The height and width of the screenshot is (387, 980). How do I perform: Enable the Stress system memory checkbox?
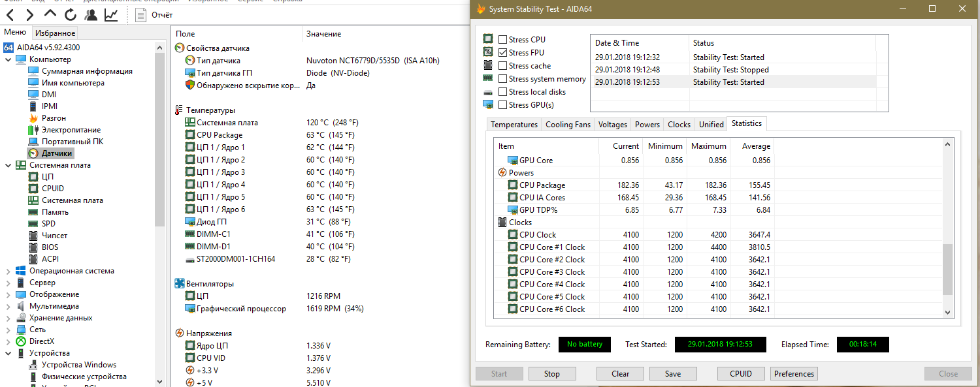[x=502, y=79]
